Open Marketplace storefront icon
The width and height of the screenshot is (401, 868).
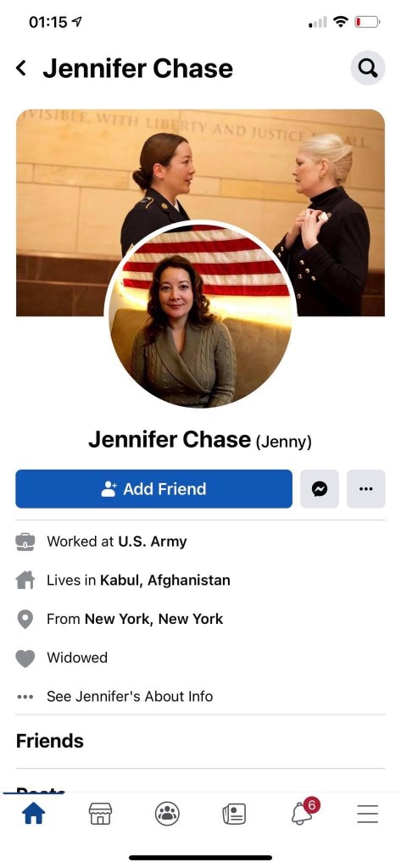(x=100, y=814)
